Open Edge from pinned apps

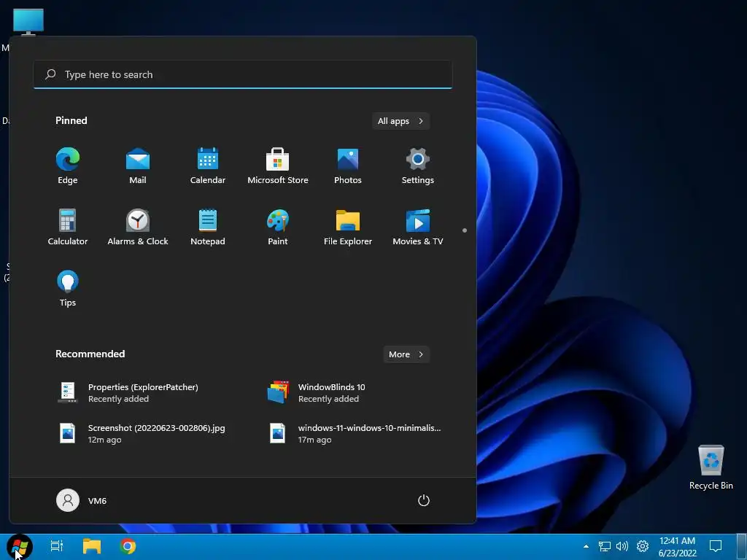(x=68, y=166)
